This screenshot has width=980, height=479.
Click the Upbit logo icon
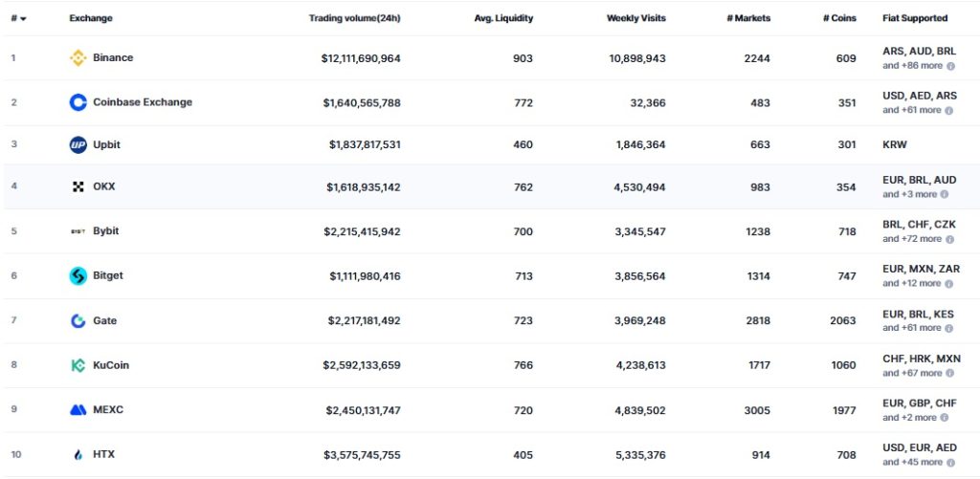[x=78, y=145]
